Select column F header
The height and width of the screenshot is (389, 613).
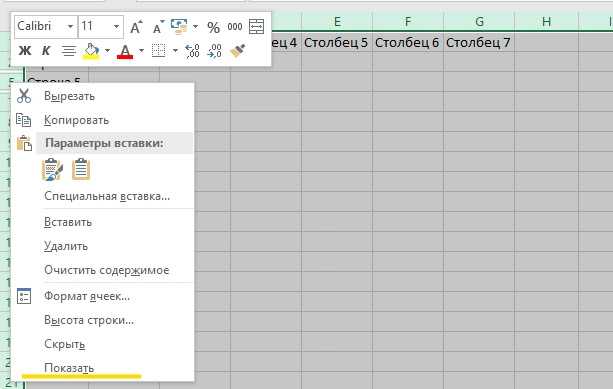408,22
